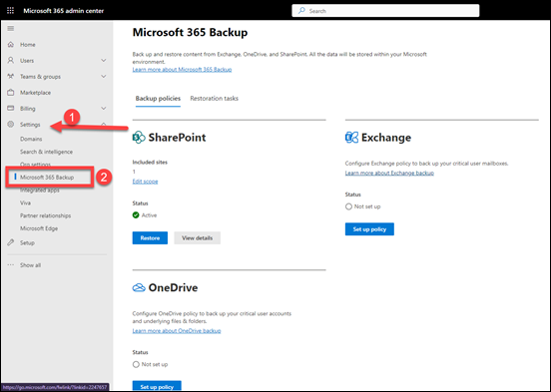
Task: Open Microsoft 365 Backup nav item
Action: [47, 177]
